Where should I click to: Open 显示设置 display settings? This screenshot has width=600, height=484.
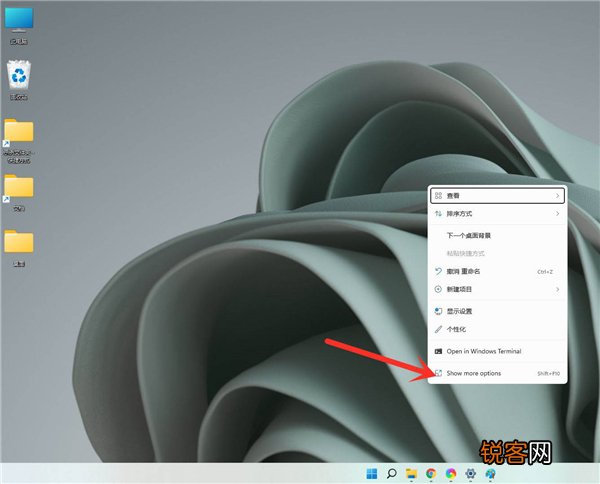coord(497,311)
